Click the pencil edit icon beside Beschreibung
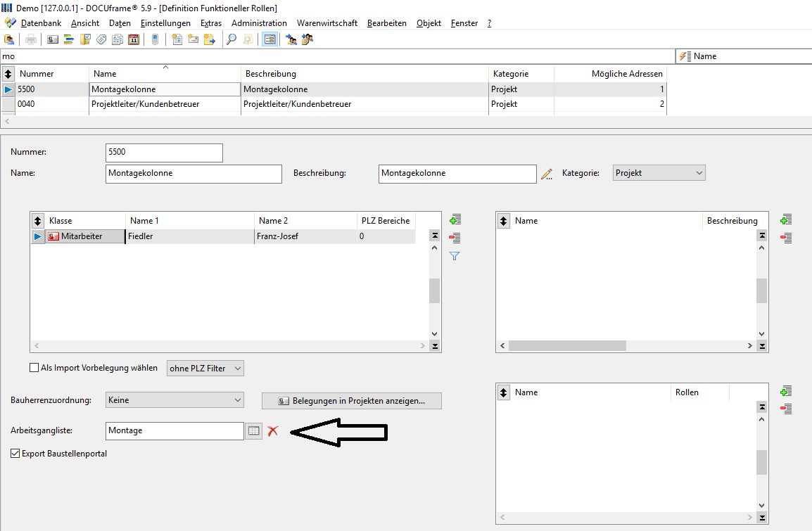 click(547, 174)
